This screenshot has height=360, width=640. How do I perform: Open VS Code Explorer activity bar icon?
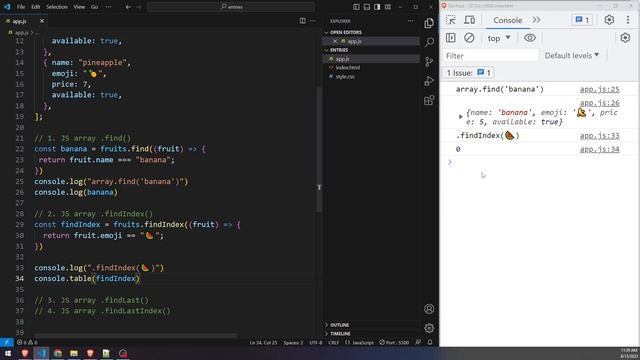[x=429, y=23]
